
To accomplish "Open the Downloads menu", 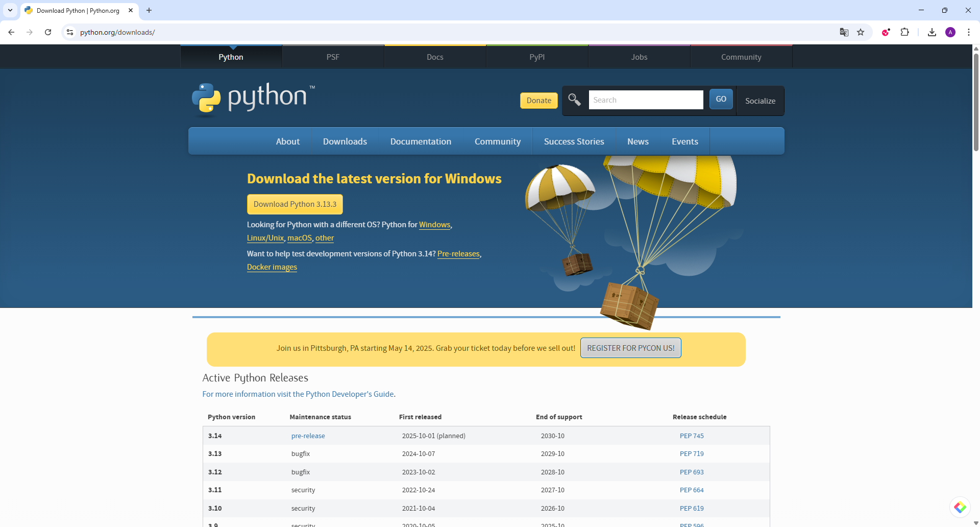I will tap(345, 141).
